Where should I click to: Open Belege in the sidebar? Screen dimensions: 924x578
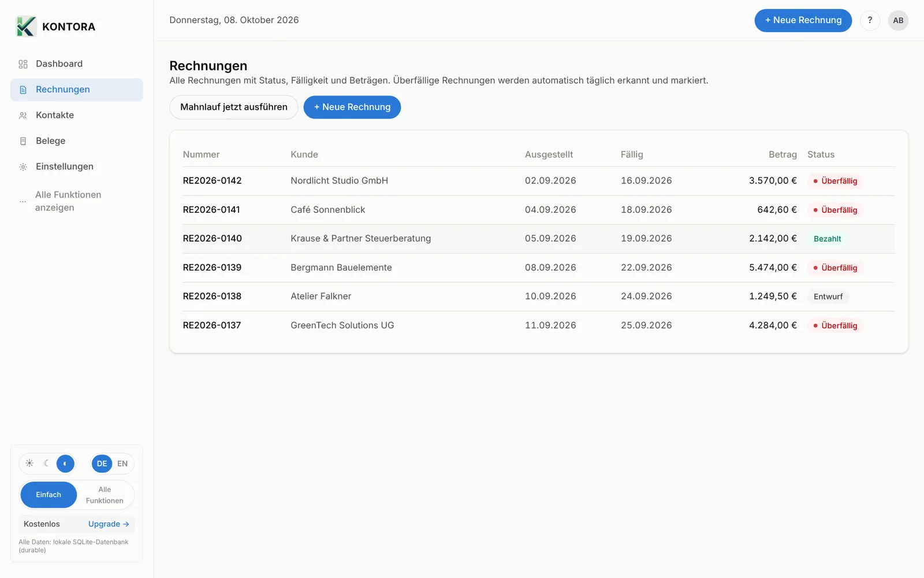[x=77, y=141]
